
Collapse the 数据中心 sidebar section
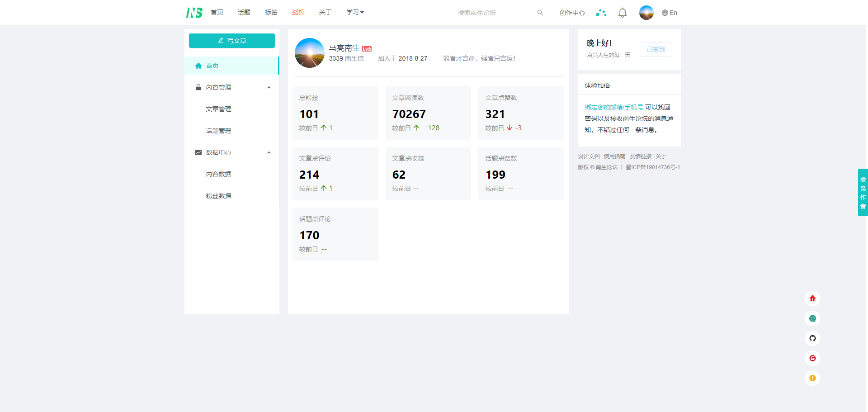click(269, 152)
